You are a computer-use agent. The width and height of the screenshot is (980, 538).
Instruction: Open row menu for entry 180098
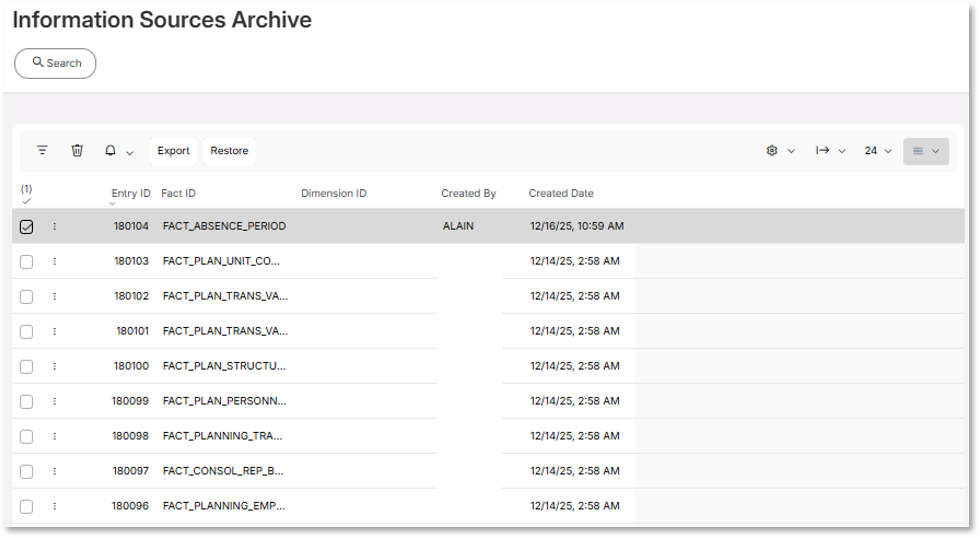pyautogui.click(x=54, y=436)
